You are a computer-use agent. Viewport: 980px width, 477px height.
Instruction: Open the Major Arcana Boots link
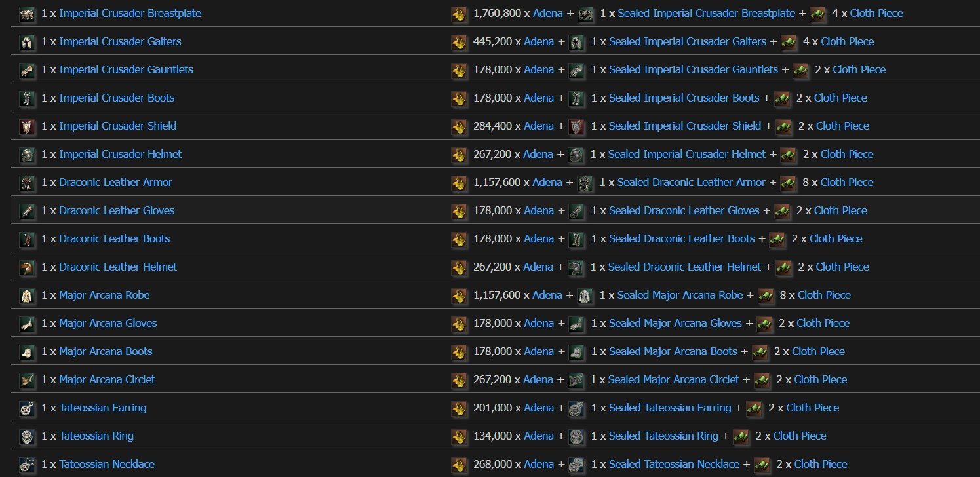pyautogui.click(x=106, y=351)
